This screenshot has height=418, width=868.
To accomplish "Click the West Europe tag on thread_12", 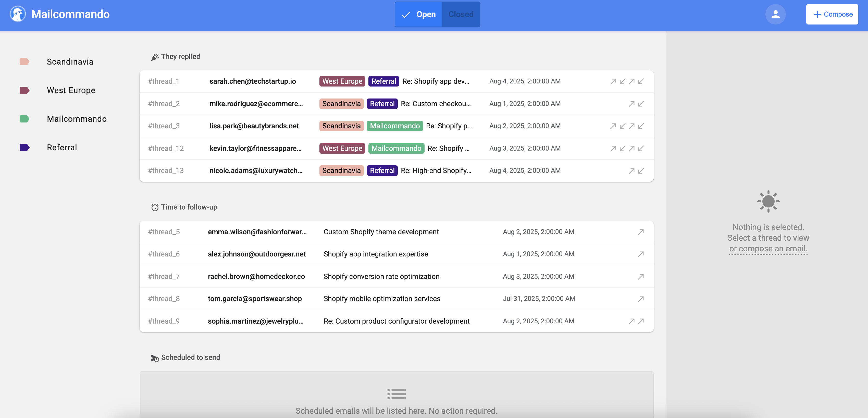I will click(x=342, y=148).
